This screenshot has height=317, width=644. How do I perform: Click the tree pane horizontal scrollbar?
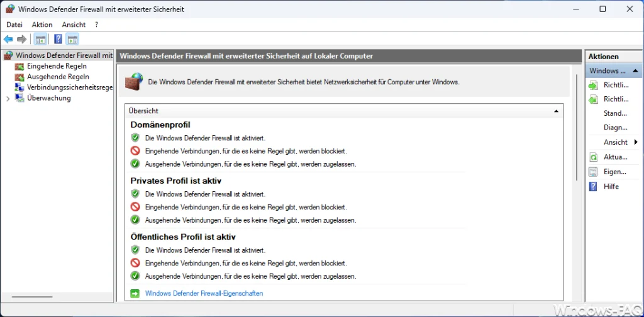32,296
